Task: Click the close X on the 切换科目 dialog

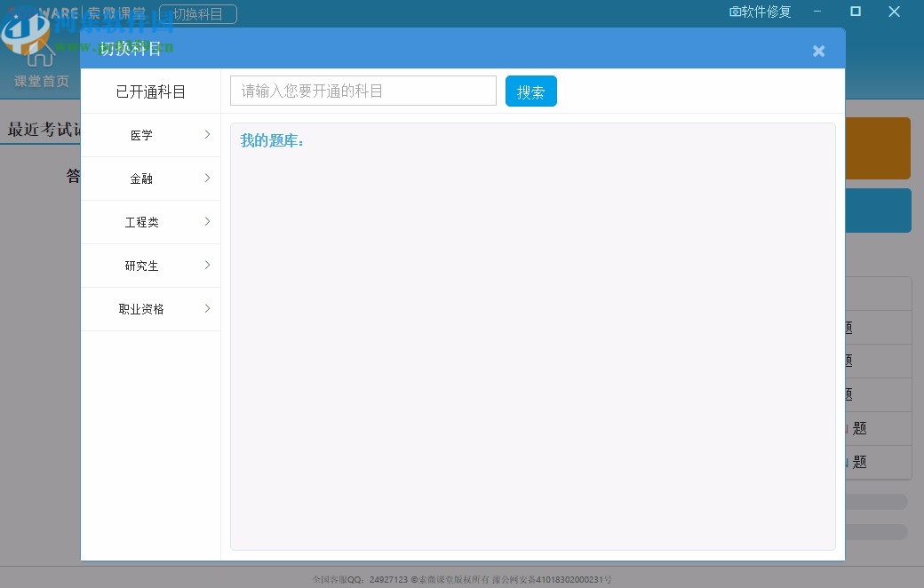Action: [818, 51]
